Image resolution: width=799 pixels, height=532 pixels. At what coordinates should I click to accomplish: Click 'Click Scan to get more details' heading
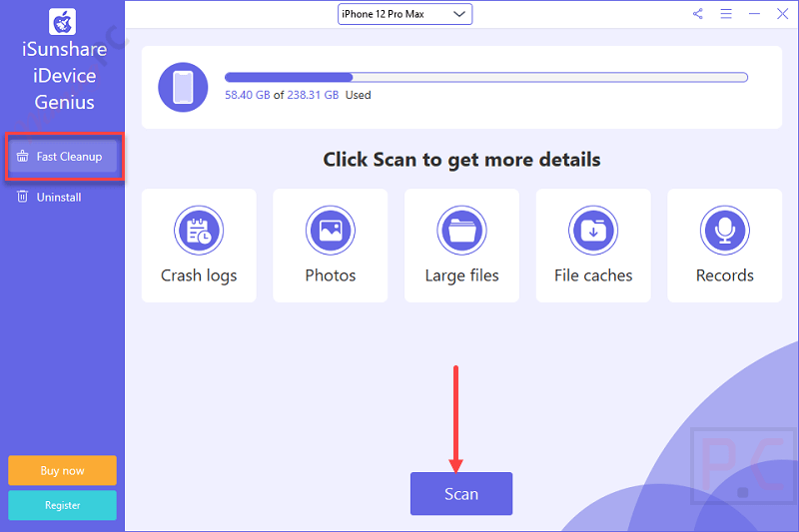coord(461,160)
